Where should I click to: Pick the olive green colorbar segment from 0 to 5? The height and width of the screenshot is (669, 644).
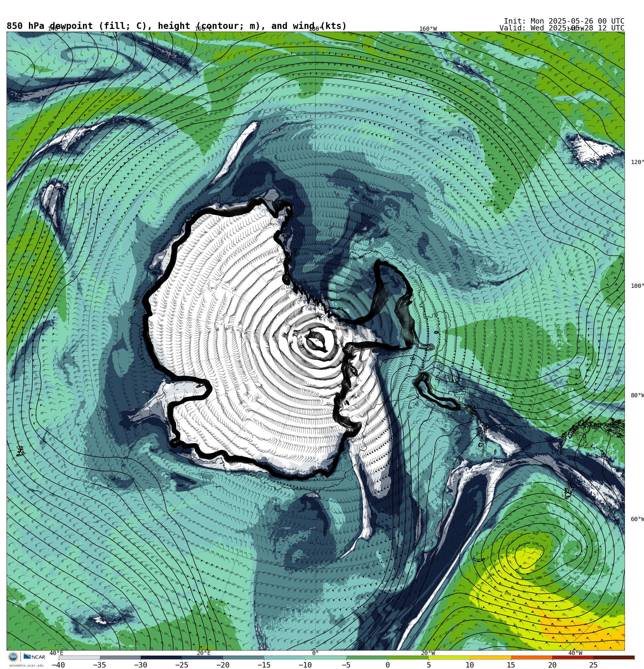click(408, 657)
